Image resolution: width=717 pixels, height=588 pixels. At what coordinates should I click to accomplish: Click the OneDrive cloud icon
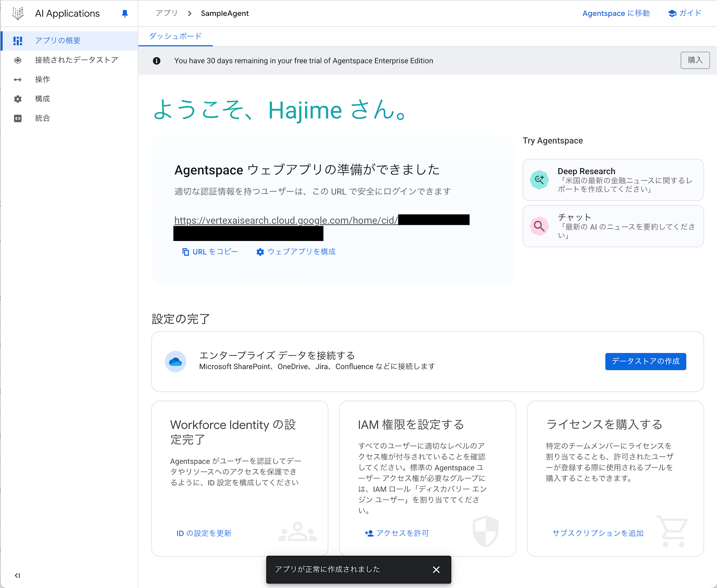175,361
